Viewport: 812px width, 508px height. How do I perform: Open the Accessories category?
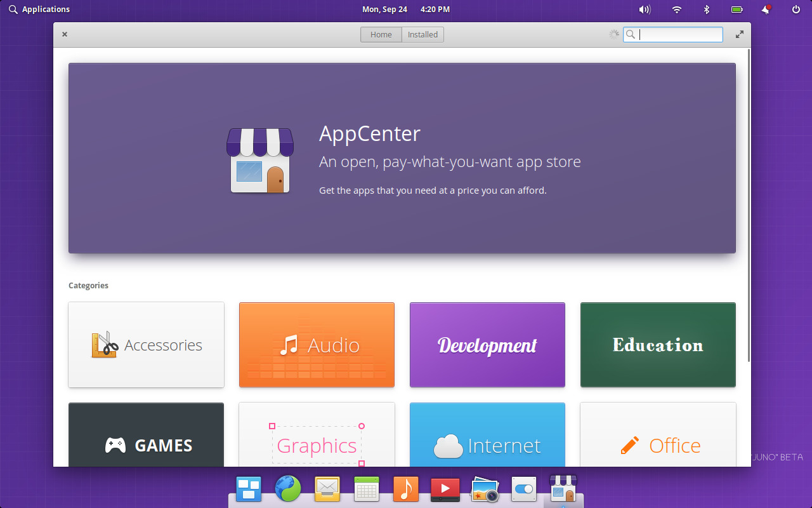(x=146, y=345)
